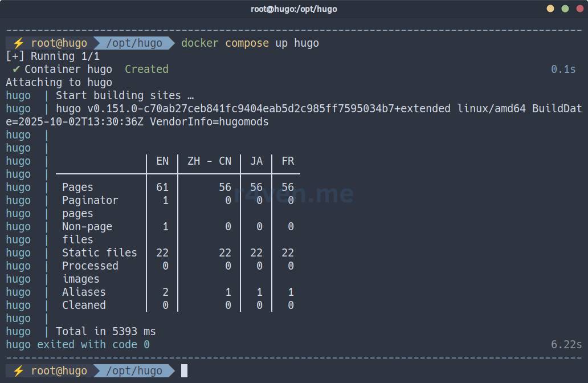Click the lightning bolt icon in the bottom prompt
Screen dimensions: 588x383
18,371
